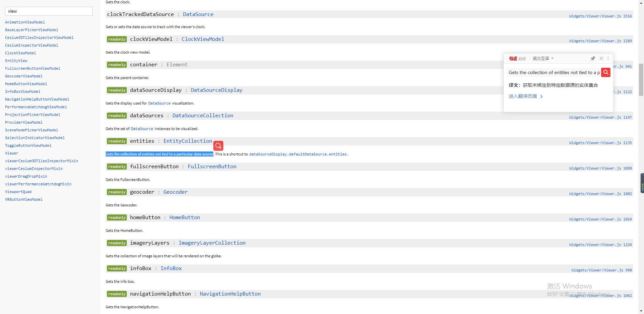The width and height of the screenshot is (644, 314).
Task: Select viewerDragDropMixin in the sidebar
Action: pyautogui.click(x=26, y=176)
